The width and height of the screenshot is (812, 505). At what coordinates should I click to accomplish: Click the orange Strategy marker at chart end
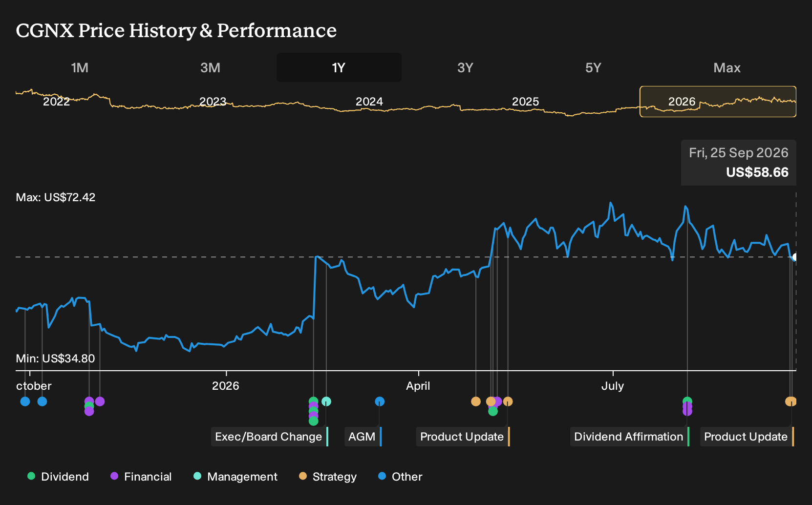click(x=791, y=401)
